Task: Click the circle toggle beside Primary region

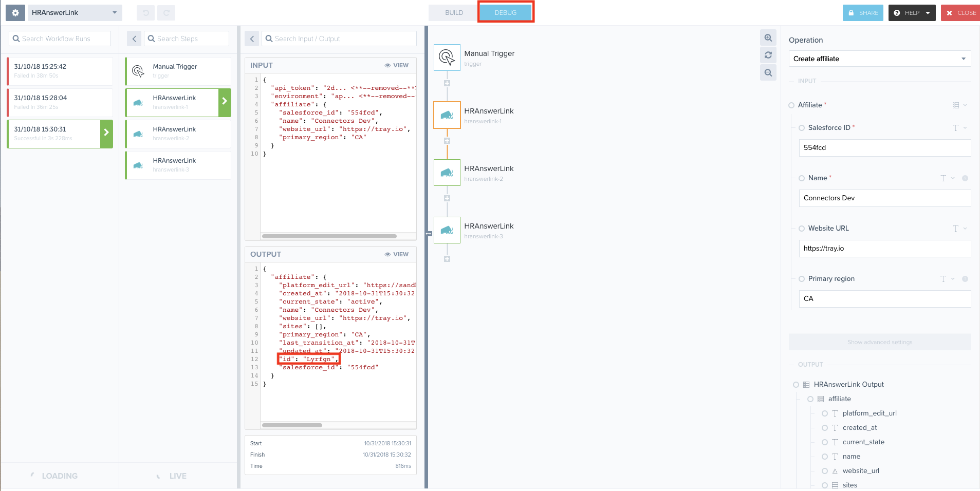Action: click(x=802, y=279)
